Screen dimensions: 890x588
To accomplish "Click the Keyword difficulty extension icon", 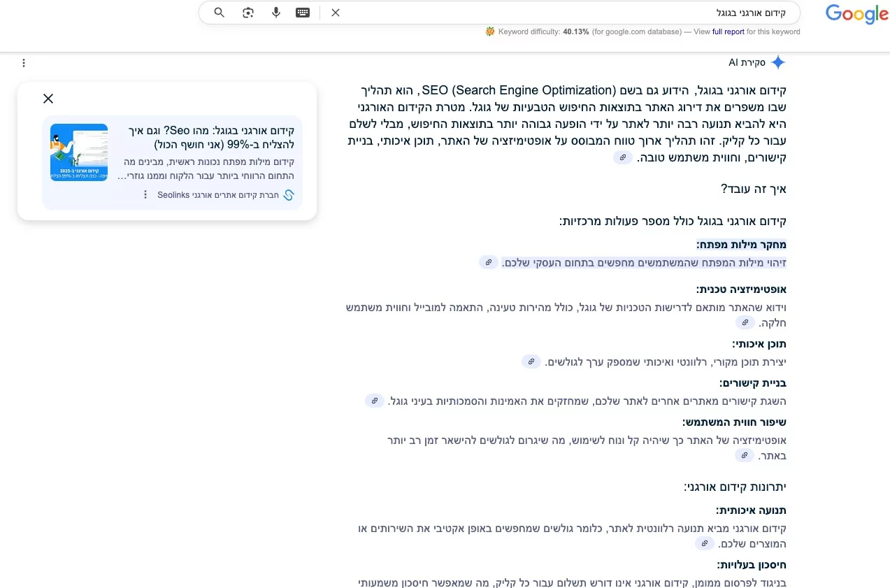I will 490,31.
